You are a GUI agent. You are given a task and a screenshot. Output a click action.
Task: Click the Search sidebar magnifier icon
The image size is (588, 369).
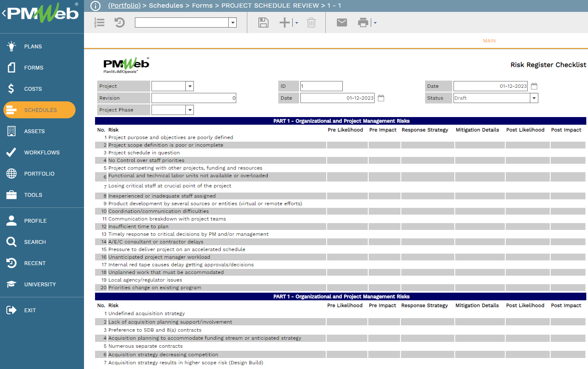tap(11, 242)
